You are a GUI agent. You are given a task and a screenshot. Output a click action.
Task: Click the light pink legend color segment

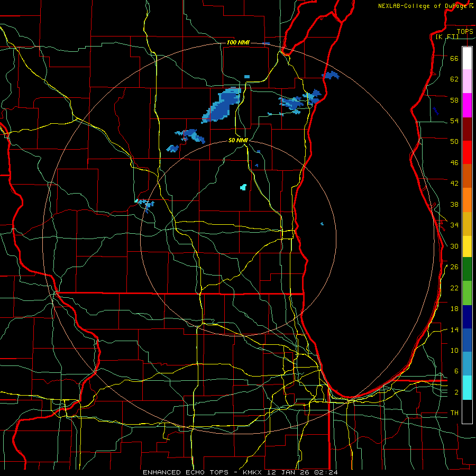467,81
